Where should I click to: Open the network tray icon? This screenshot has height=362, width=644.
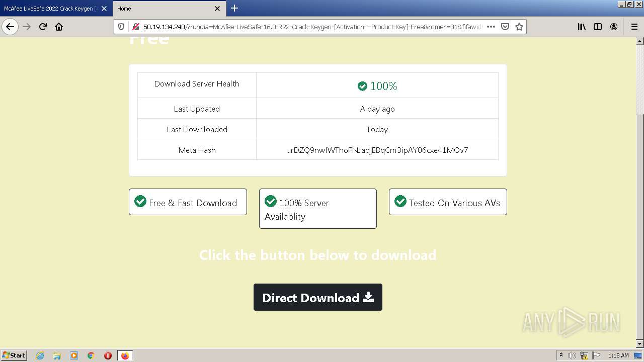584,355
